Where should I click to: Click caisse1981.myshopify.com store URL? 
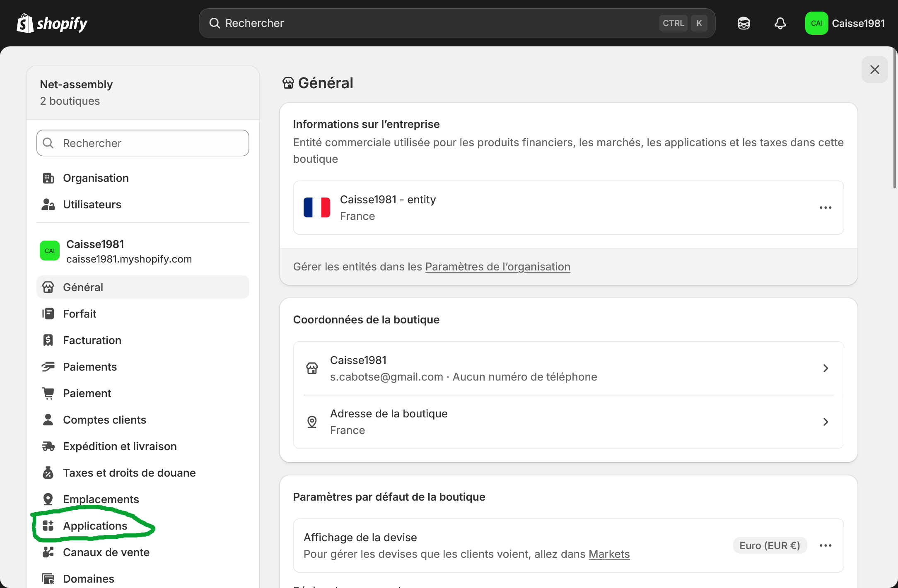click(129, 259)
